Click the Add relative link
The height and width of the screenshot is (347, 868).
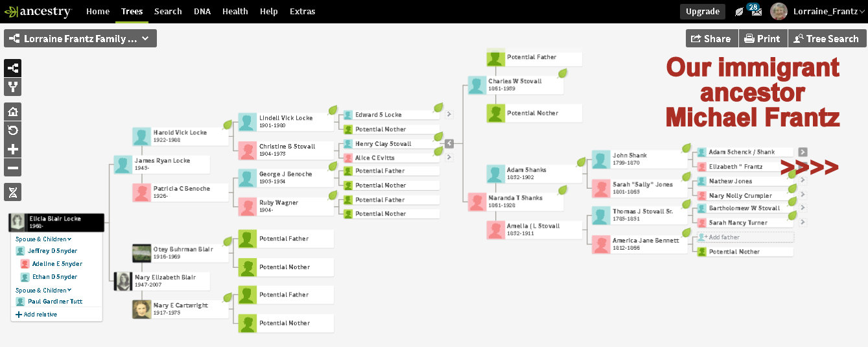[36, 315]
